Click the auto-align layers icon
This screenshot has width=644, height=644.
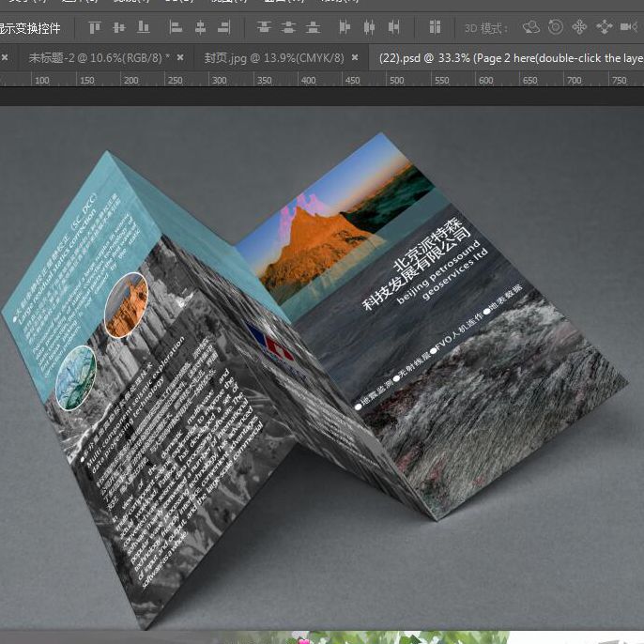point(435,27)
